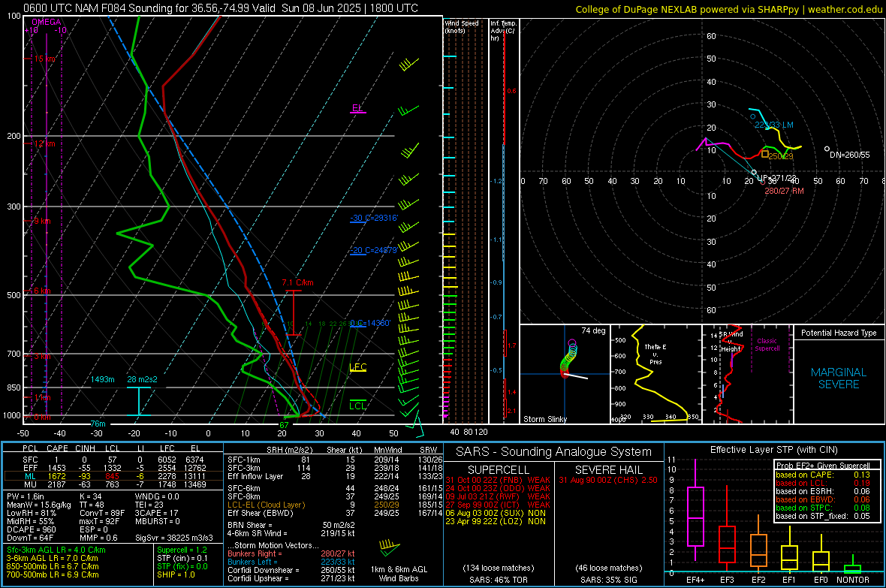886x588 pixels.
Task: Select the EFF parcel row
Action: pyautogui.click(x=113, y=468)
